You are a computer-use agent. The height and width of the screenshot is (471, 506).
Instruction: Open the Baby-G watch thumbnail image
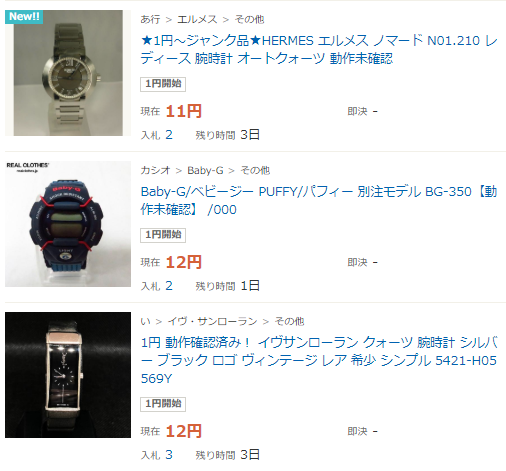pyautogui.click(x=68, y=224)
